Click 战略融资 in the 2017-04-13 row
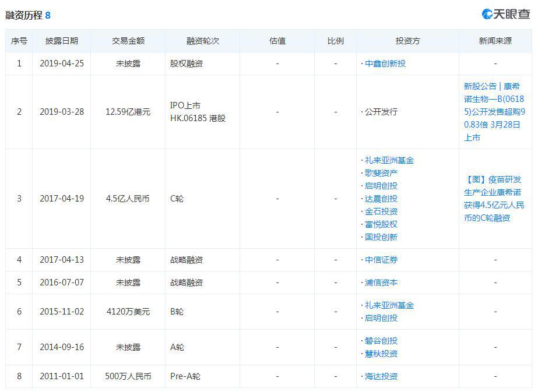The width and height of the screenshot is (538, 392). click(x=187, y=260)
